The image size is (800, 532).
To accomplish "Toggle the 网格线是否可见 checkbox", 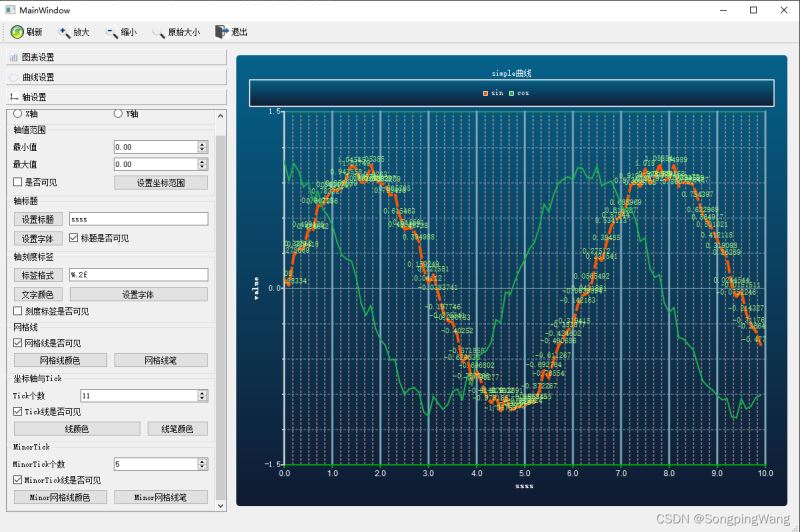I will tap(17, 343).
